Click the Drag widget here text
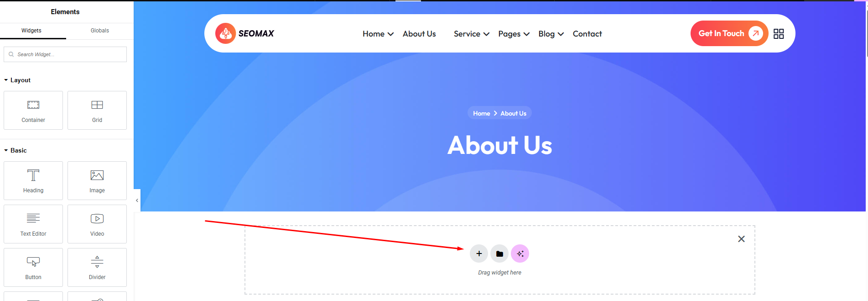Viewport: 868px width, 301px height. pyautogui.click(x=499, y=273)
